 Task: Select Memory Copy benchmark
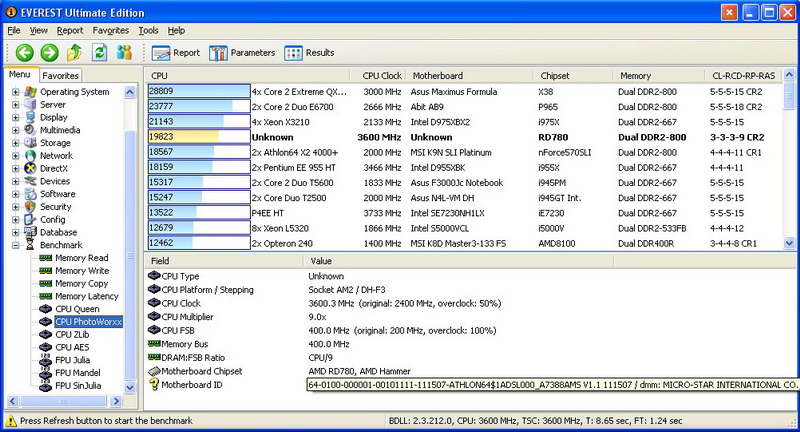pos(82,284)
